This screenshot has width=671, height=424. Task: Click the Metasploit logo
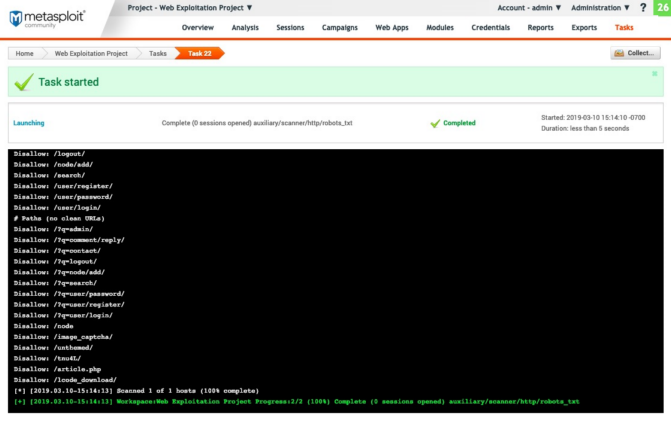tap(48, 17)
